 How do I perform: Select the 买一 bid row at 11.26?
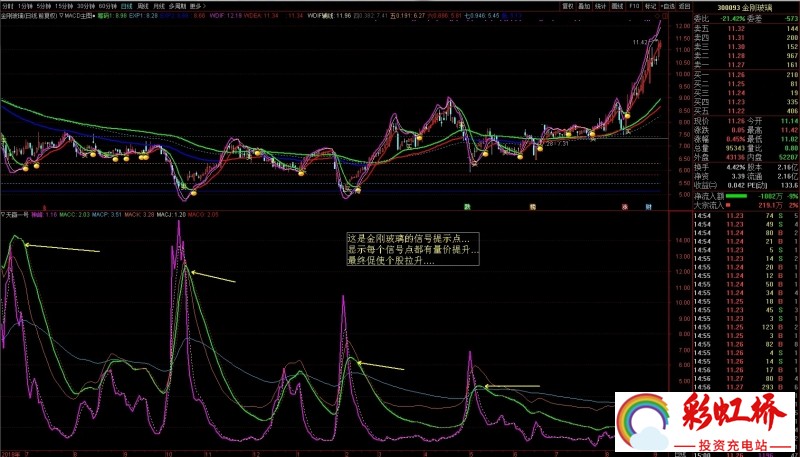point(746,75)
